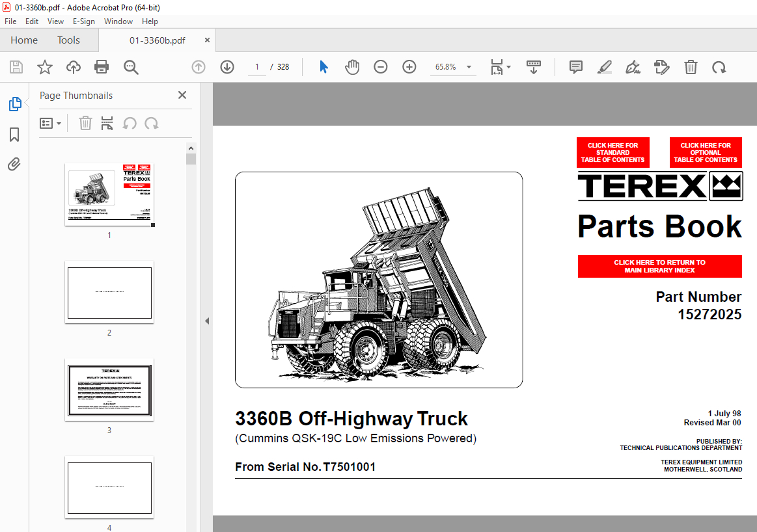The height and width of the screenshot is (532, 757).
Task: Delete selected thumbnail page trash icon
Action: pyautogui.click(x=85, y=124)
